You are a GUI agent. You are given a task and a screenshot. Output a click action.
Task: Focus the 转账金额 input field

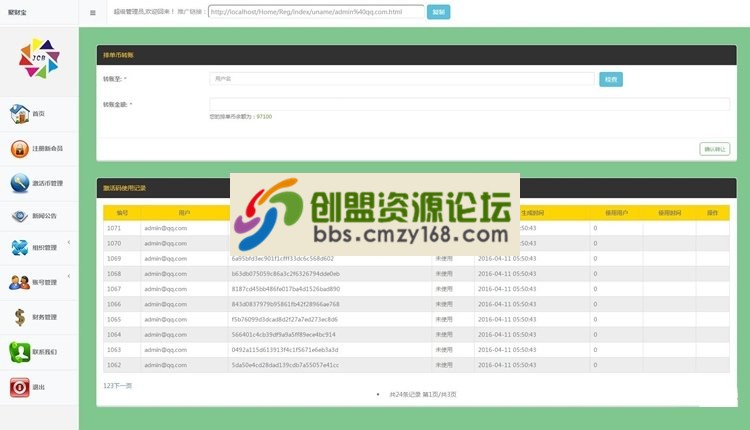470,104
